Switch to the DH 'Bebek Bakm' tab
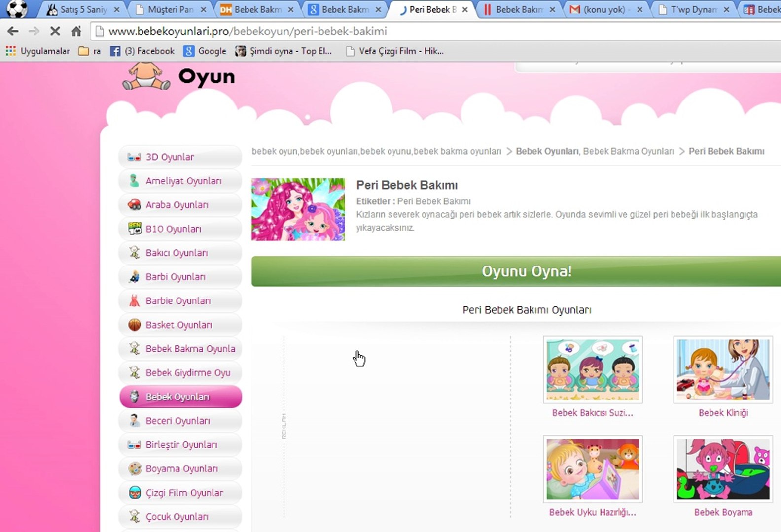 [257, 9]
